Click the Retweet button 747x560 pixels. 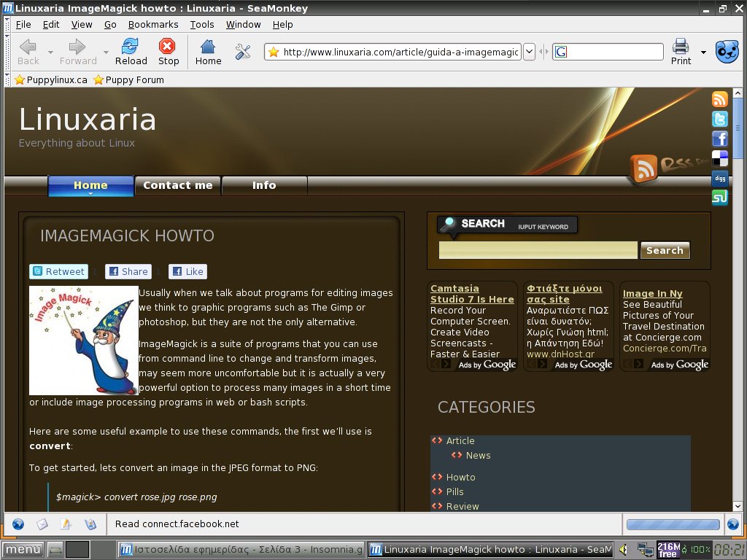pos(58,271)
